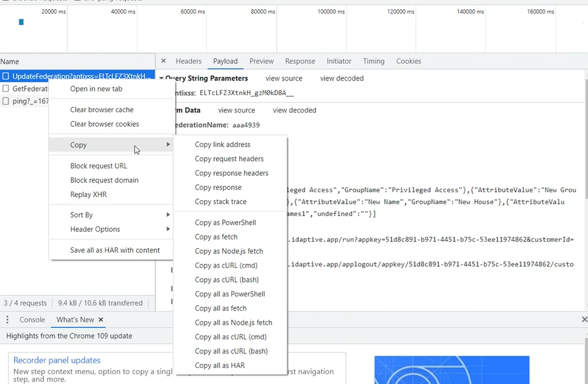This screenshot has width=588, height=384.
Task: Close the What's New drawer tab
Action: 101,319
